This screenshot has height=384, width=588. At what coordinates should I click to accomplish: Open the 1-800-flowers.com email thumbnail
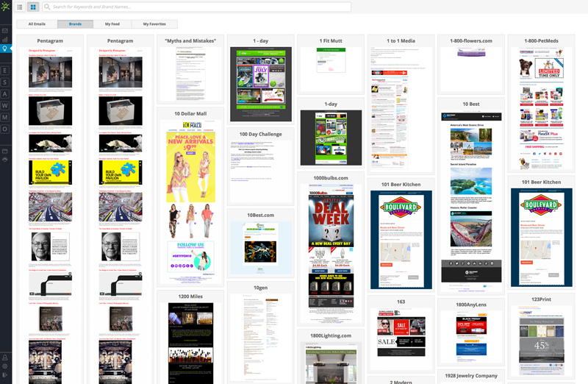471,69
